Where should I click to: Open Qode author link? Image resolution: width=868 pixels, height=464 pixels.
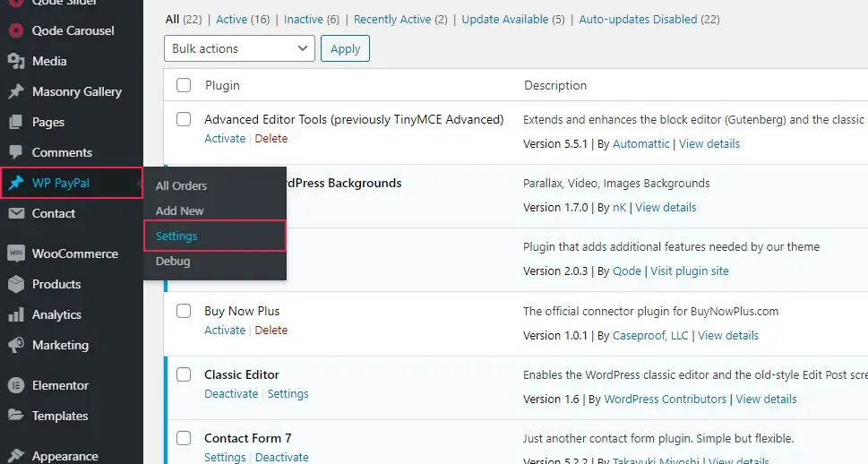[x=627, y=271]
